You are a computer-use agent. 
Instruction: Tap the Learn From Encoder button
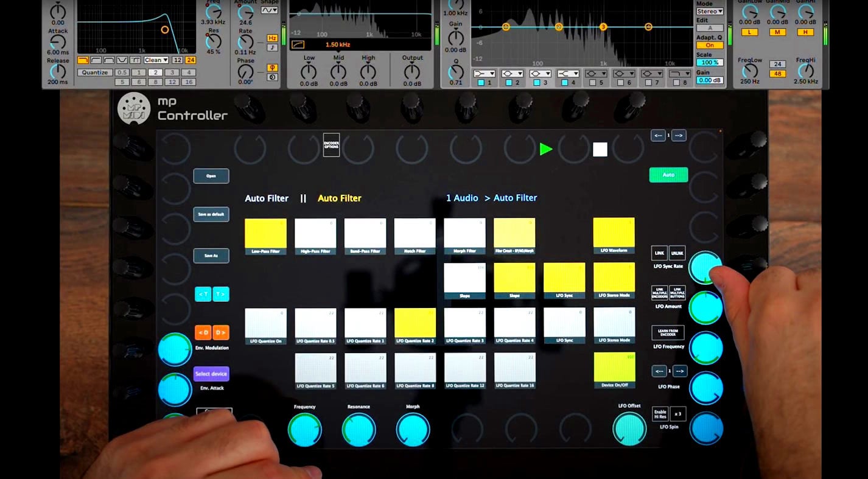pyautogui.click(x=668, y=332)
